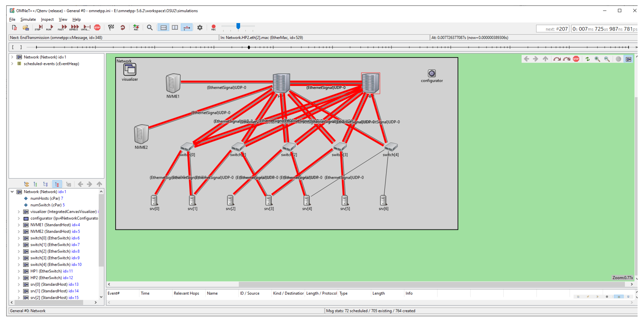Click the checkered flag finish icon
The width and height of the screenshot is (644, 324).
111,27
